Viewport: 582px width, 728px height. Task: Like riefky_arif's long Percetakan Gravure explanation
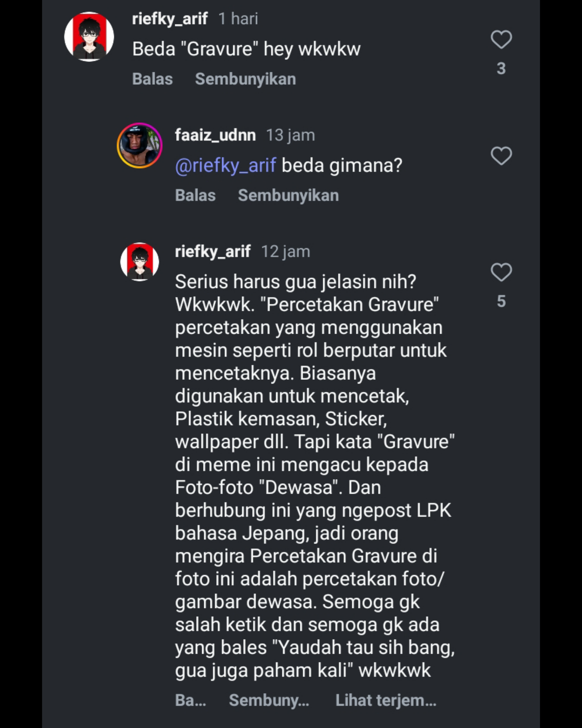pos(501,272)
